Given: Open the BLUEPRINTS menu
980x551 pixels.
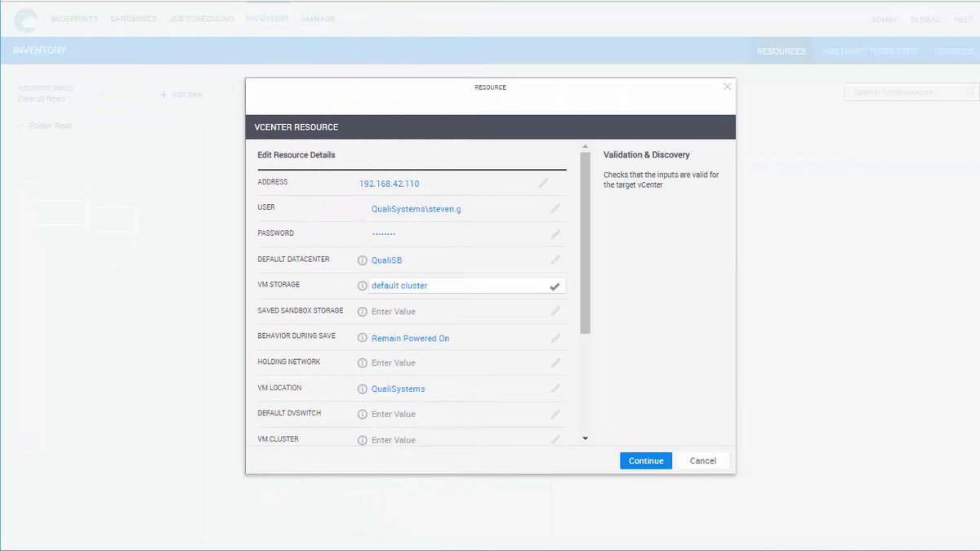Looking at the screenshot, I should pyautogui.click(x=74, y=19).
